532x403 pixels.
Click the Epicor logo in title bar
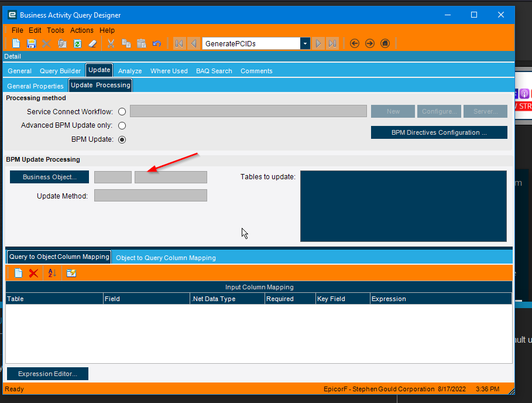click(x=12, y=15)
